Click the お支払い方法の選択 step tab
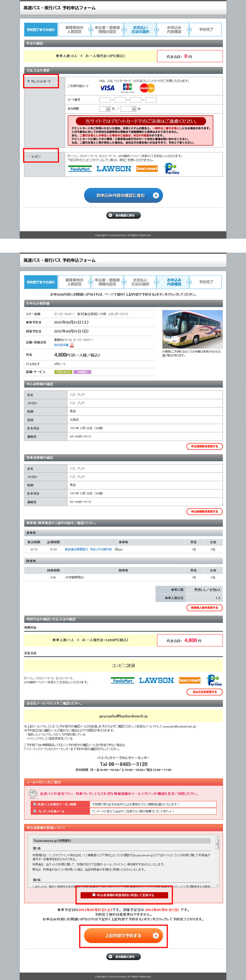246x980 pixels. (140, 30)
